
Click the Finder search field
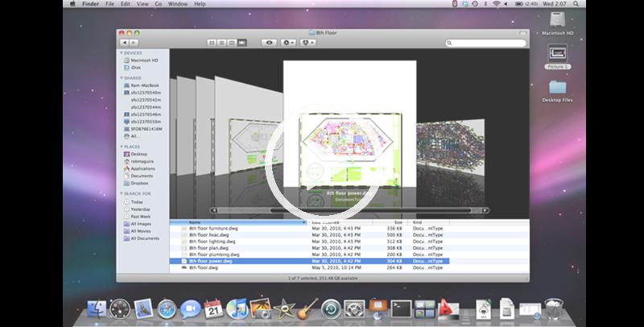point(483,42)
